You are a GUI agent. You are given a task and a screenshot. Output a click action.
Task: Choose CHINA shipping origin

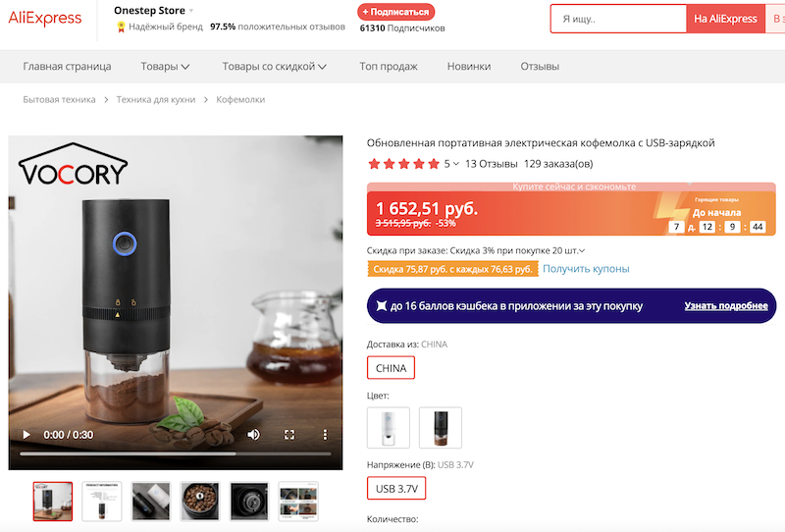point(391,368)
